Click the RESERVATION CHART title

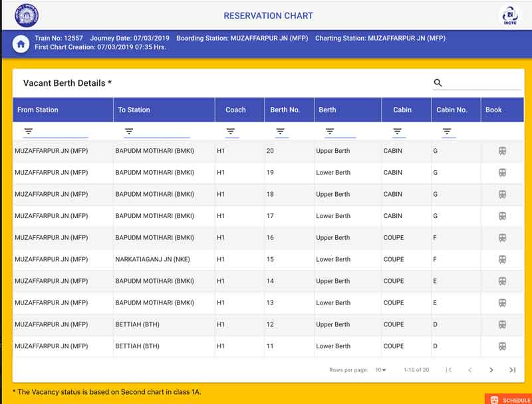click(x=268, y=15)
